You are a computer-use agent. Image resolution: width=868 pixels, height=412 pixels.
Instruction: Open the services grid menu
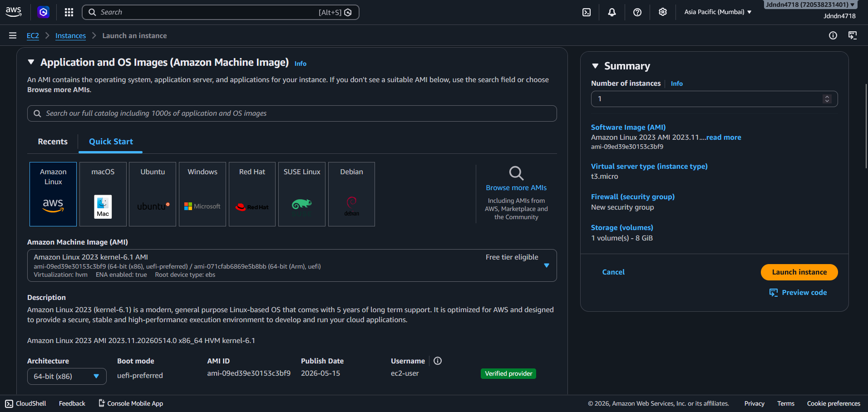(69, 12)
